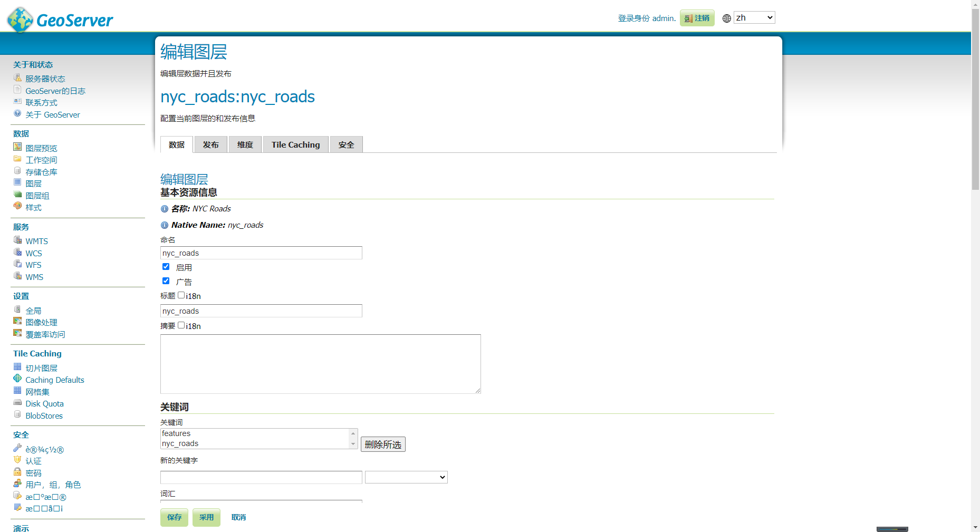Enable i18n checkbox for 摘要
Viewport: 980px width, 532px height.
[x=181, y=325]
